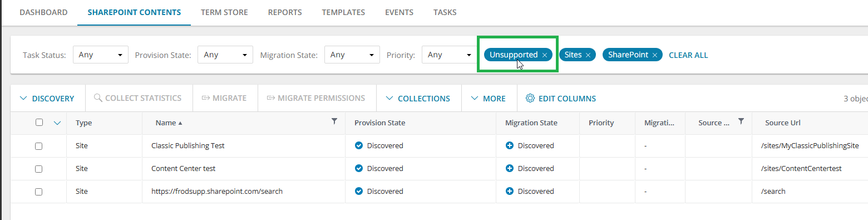Click the Type column header
The height and width of the screenshot is (220, 868).
coord(84,123)
